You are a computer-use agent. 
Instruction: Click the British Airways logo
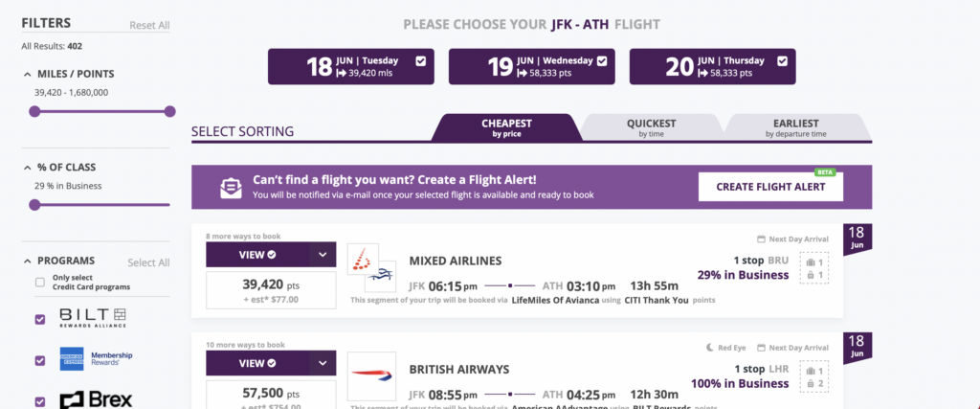(371, 375)
